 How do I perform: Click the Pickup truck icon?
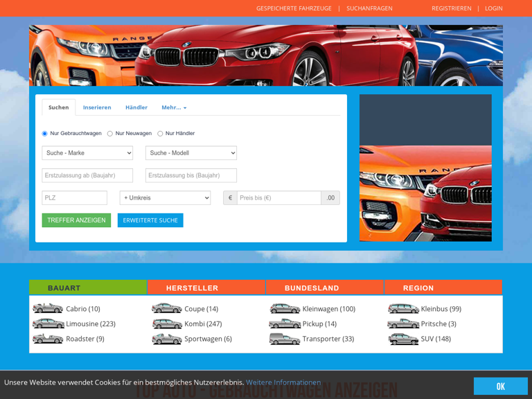(x=285, y=323)
